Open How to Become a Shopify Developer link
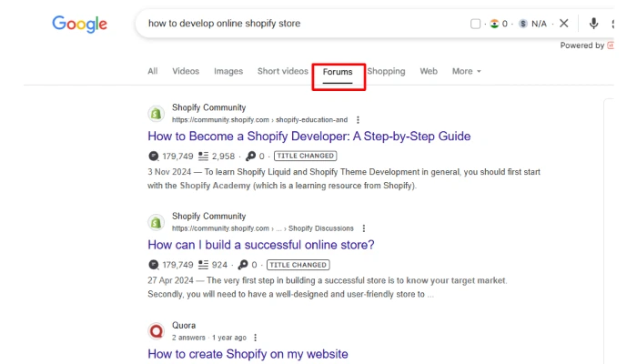Viewport: 637px width, 364px height. pos(309,136)
